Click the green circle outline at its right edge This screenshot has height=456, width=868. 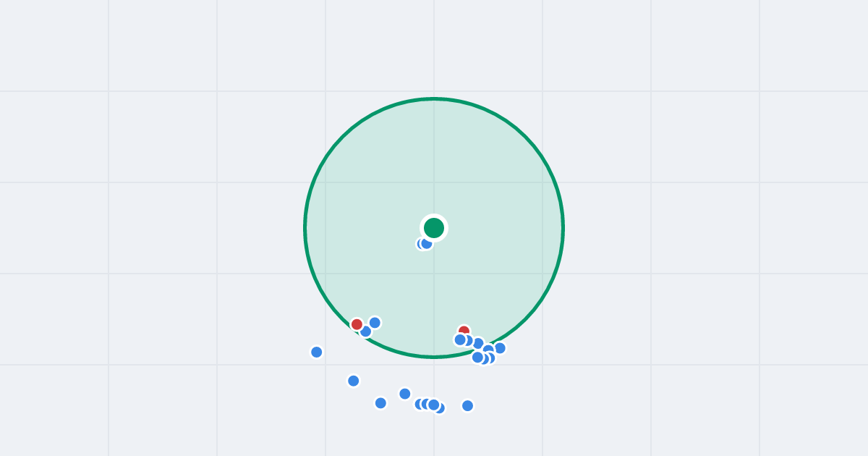pos(563,228)
